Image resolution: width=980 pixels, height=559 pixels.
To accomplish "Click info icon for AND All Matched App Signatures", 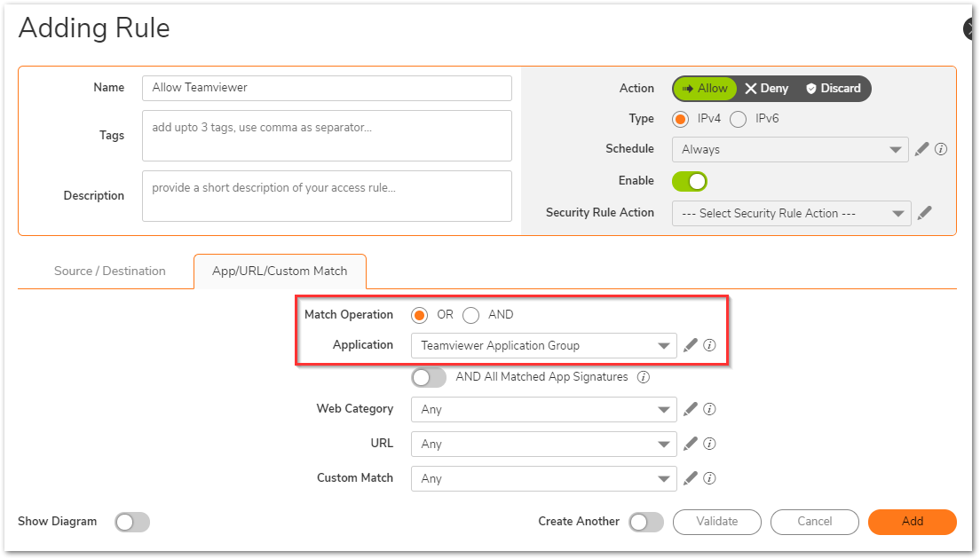I will pos(644,377).
